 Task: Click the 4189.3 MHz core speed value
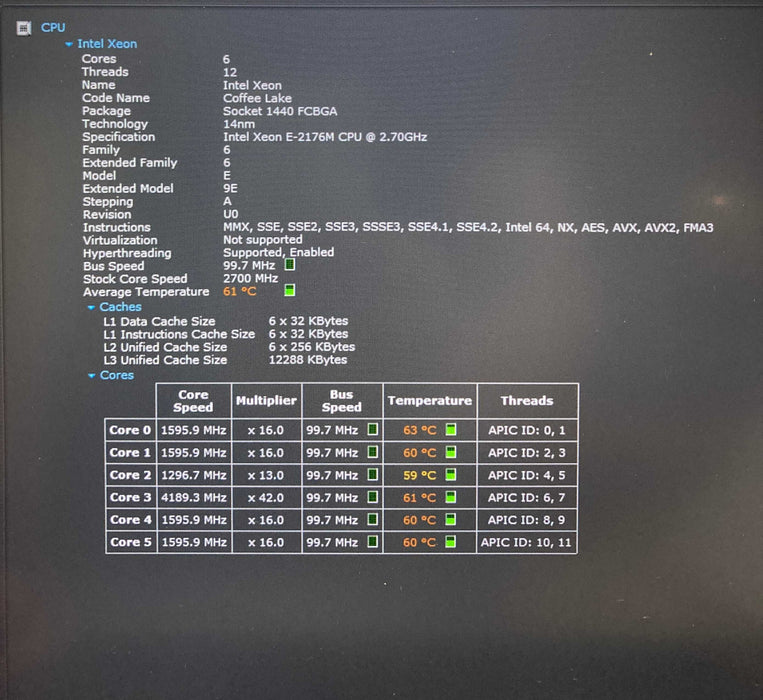pos(194,498)
